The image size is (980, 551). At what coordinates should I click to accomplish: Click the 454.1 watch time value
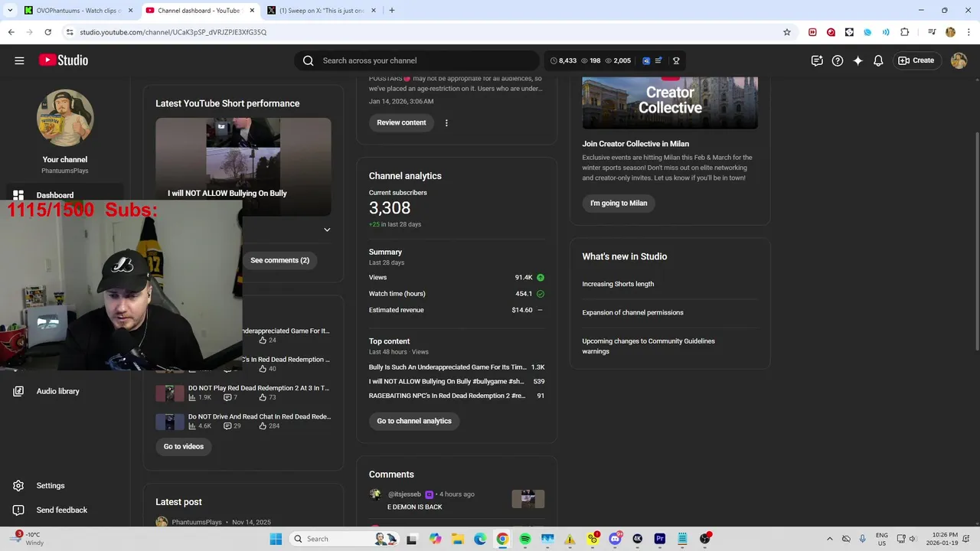(x=524, y=294)
